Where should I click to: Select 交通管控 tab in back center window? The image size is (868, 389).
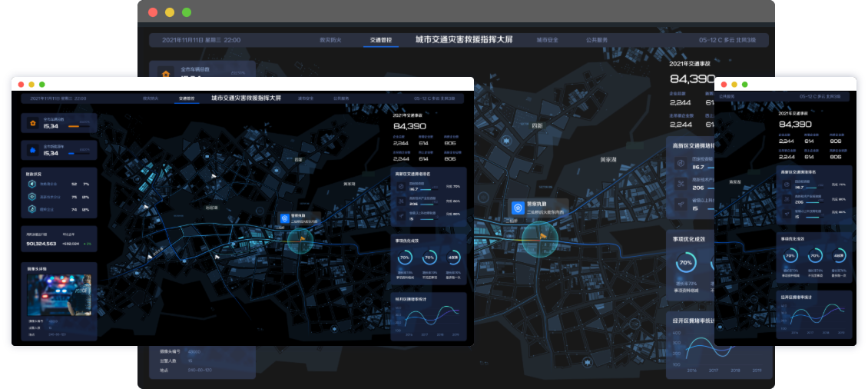pyautogui.click(x=380, y=39)
